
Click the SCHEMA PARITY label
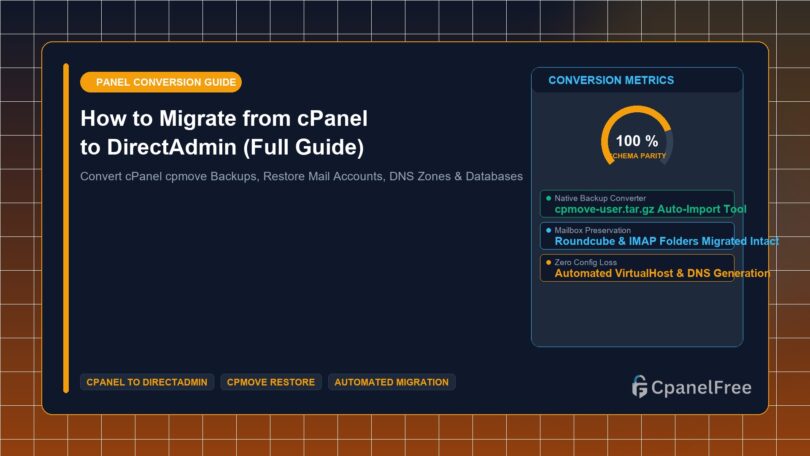click(x=638, y=156)
